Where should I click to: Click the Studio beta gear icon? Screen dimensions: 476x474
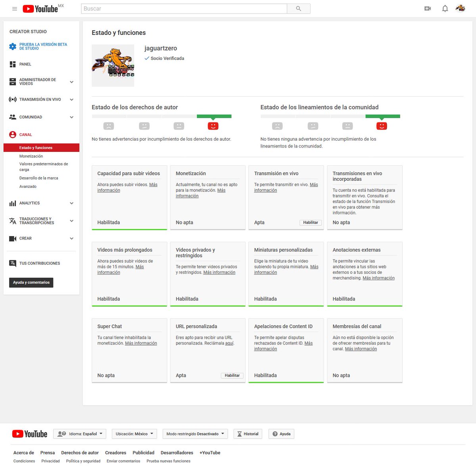pyautogui.click(x=13, y=46)
